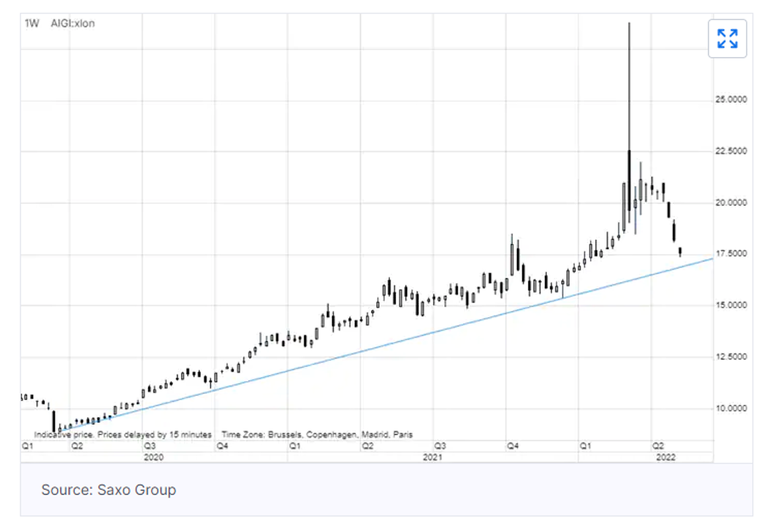Select the 2021 year label on time axis

point(433,457)
